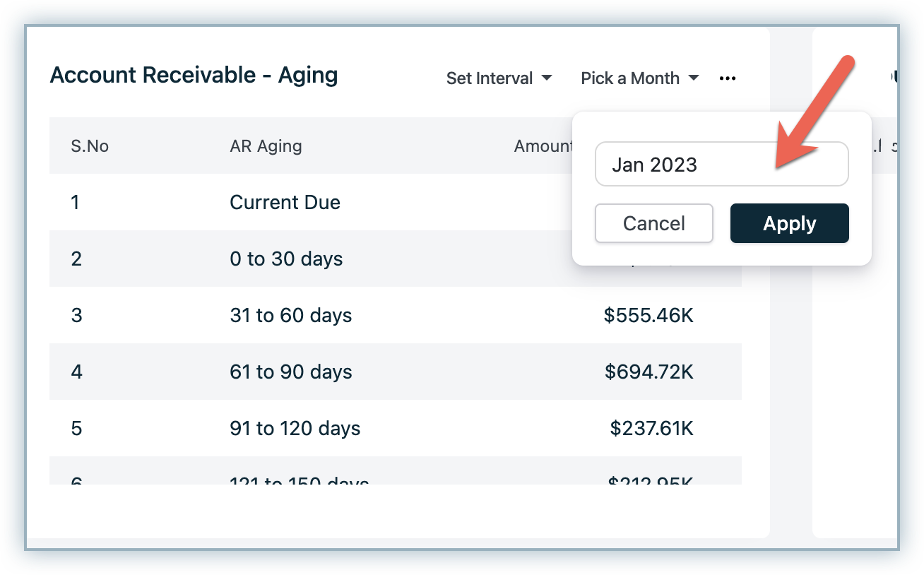Select the $237.61K amount cell
The image size is (924, 575).
[x=651, y=428]
